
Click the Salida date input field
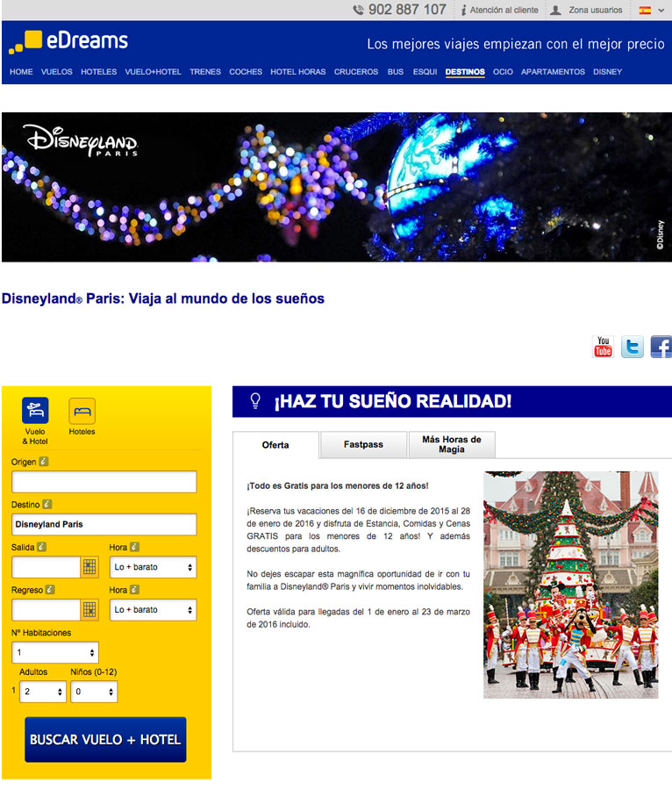pyautogui.click(x=46, y=567)
